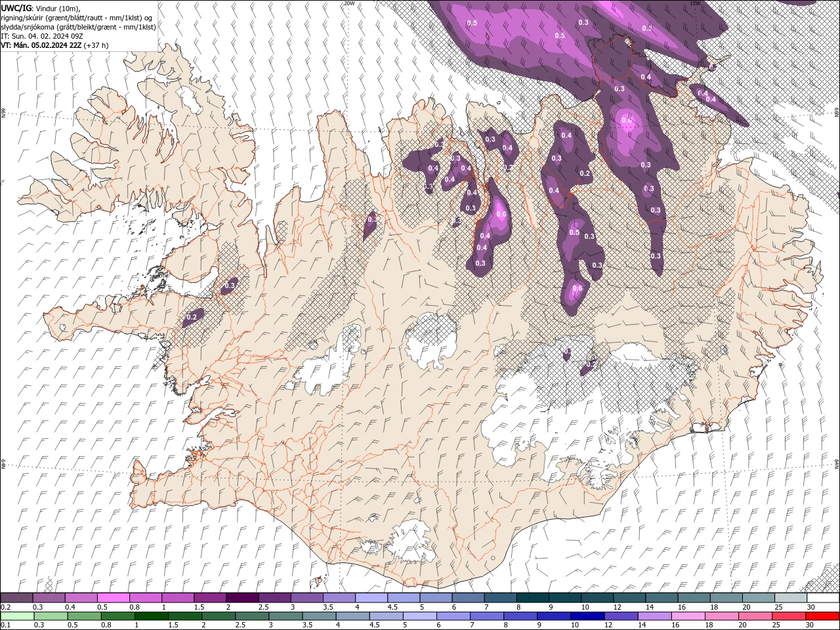The image size is (840, 630).
Task: Select the snow legend swatch between 1.5 and 2
Action: (209, 598)
